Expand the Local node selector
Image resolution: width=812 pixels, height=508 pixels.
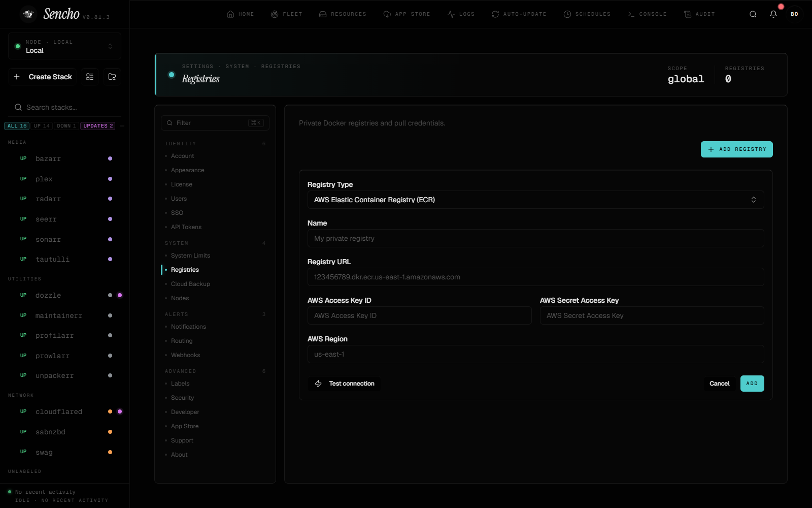click(64, 46)
